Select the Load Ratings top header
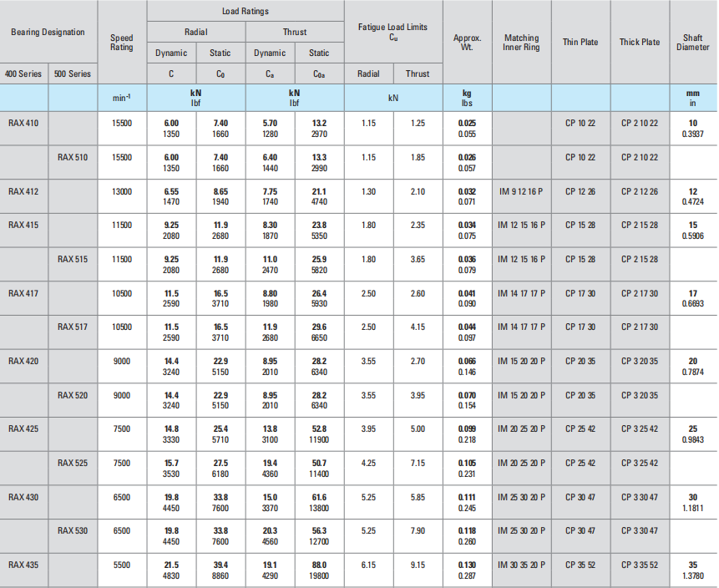The width and height of the screenshot is (719, 588). coord(246,11)
